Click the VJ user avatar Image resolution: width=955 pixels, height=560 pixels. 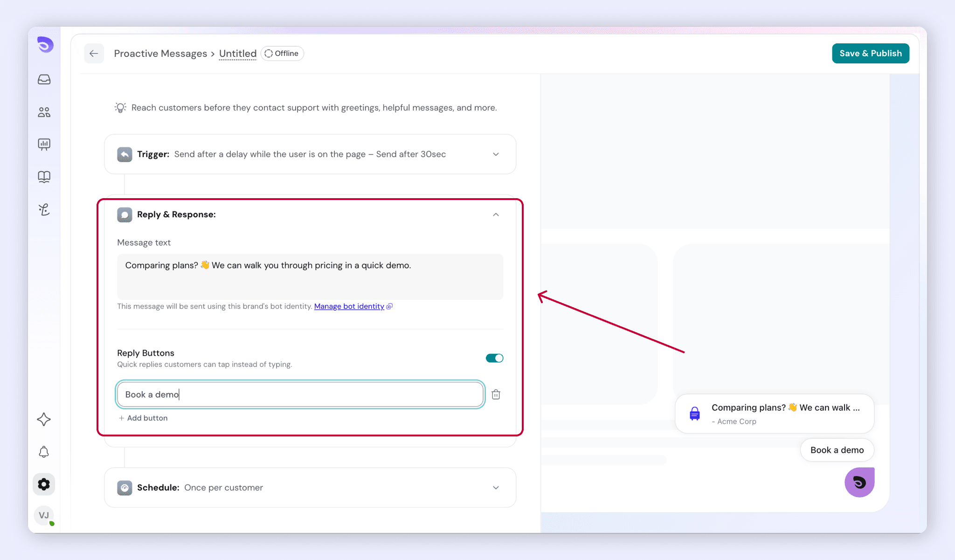pyautogui.click(x=44, y=515)
